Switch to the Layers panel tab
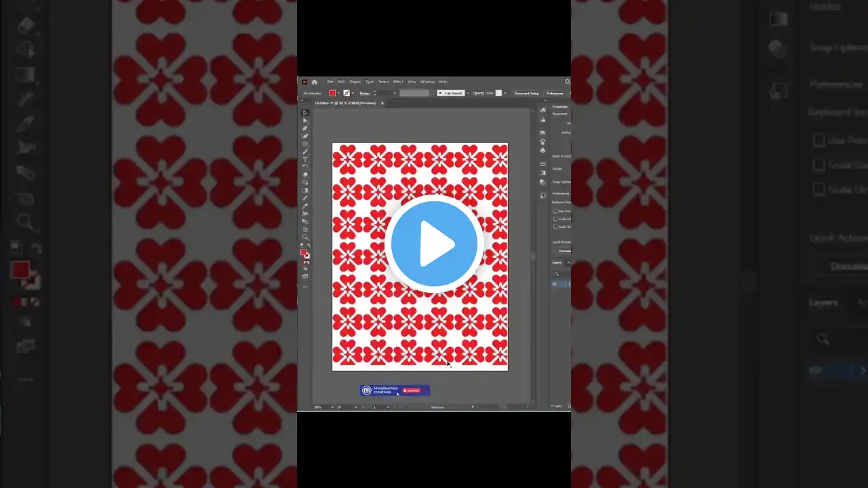Screen dimensions: 868x488 click(x=557, y=262)
